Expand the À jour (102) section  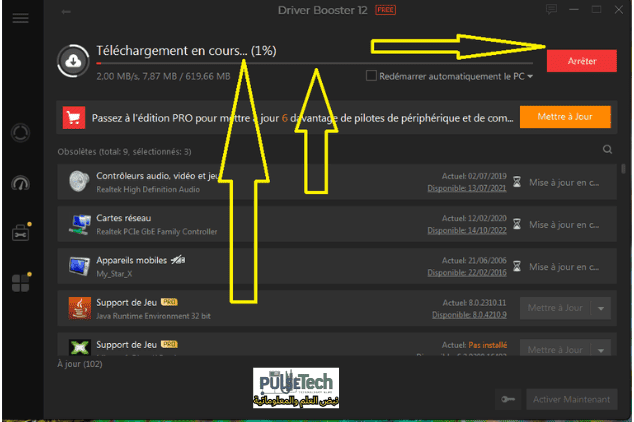pyautogui.click(x=80, y=364)
